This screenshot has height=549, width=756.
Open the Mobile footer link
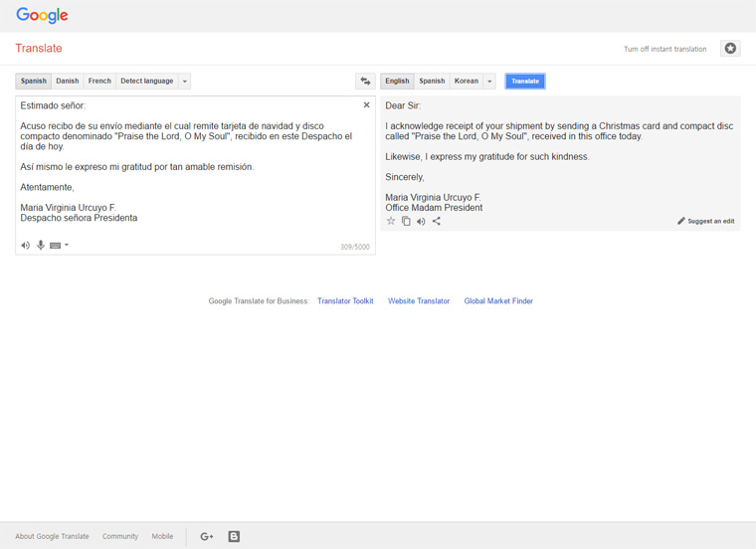pyautogui.click(x=162, y=536)
